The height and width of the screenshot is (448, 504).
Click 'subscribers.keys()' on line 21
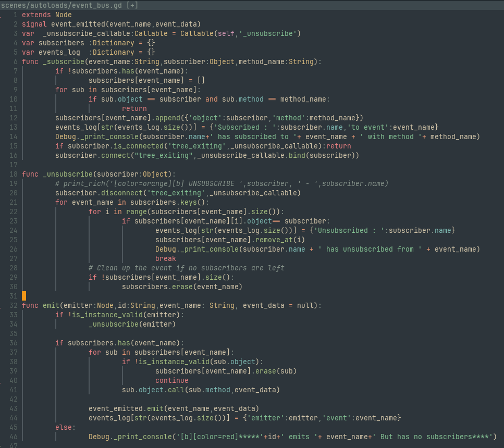[167, 202]
